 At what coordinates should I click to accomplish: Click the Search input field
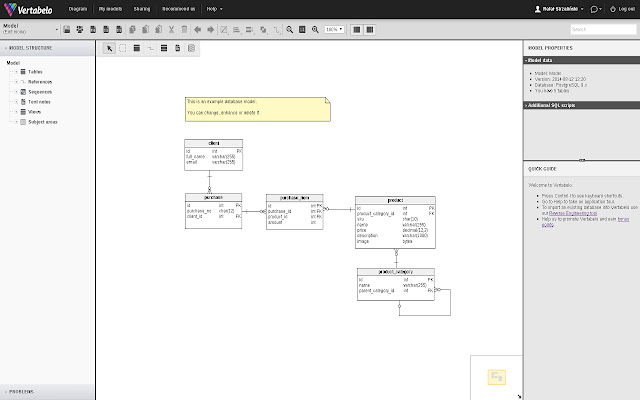[x=604, y=29]
